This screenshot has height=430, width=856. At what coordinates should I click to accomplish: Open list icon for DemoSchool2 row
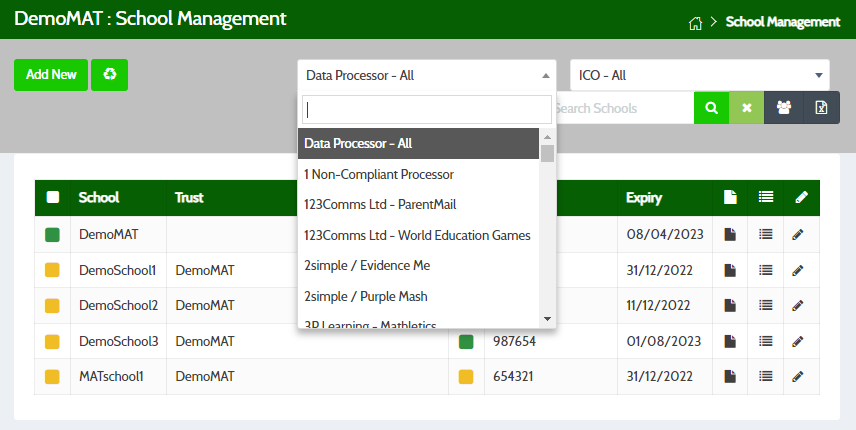[x=766, y=305]
